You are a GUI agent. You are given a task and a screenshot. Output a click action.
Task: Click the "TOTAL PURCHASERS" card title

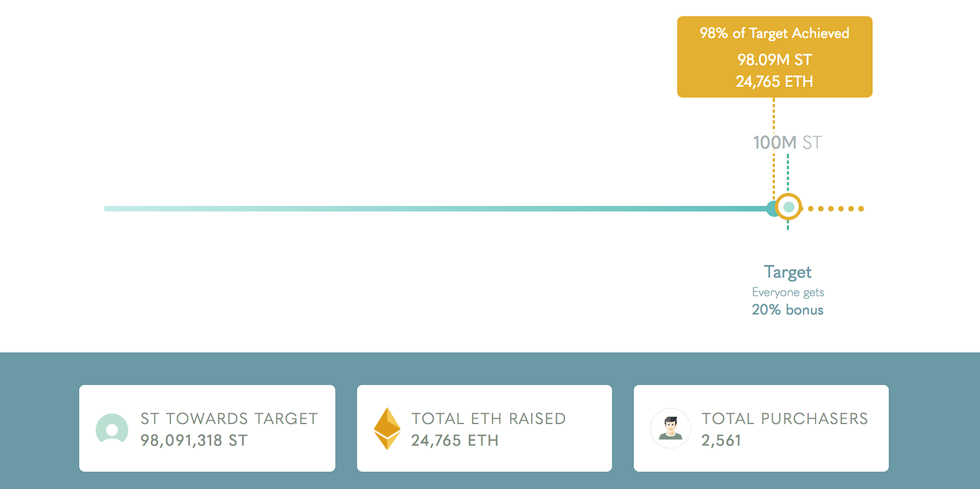(x=785, y=419)
